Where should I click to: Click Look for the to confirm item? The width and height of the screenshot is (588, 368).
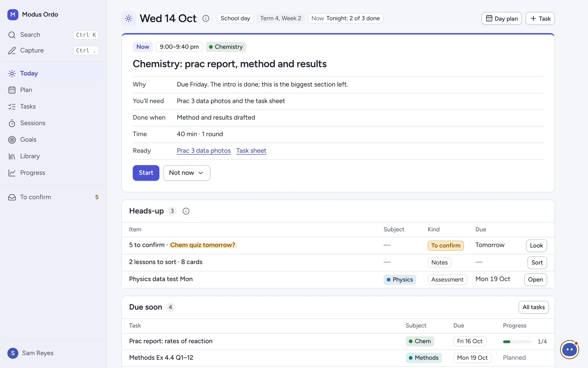[x=537, y=245]
